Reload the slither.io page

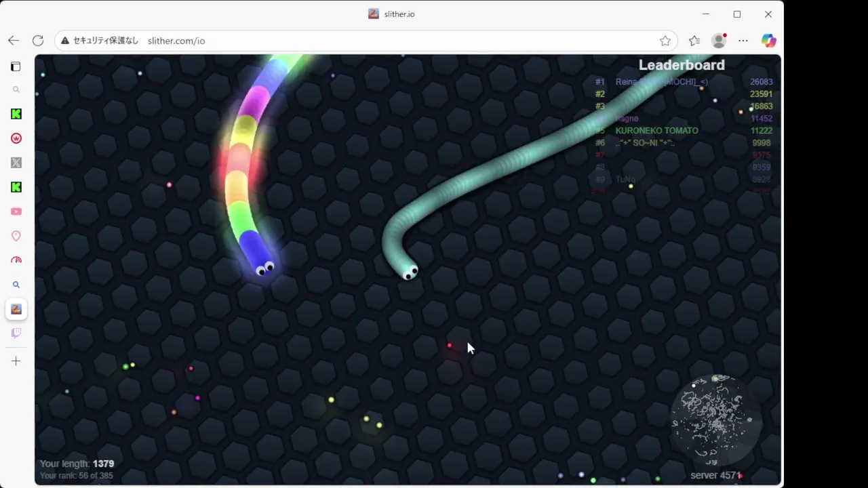coord(38,41)
